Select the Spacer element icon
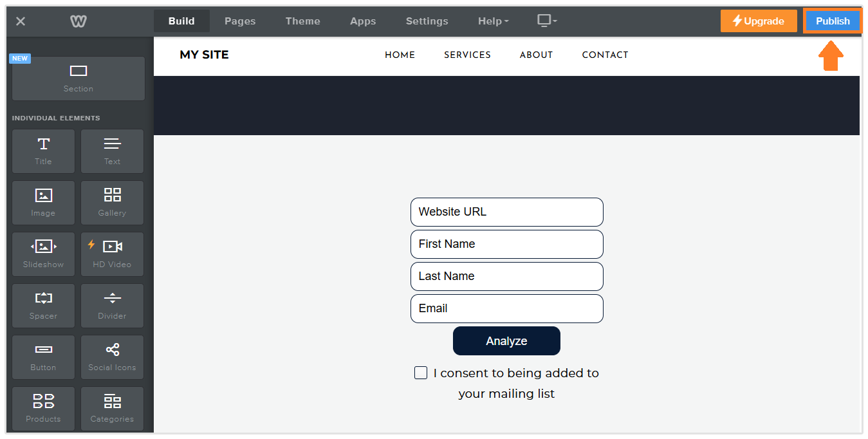868x439 pixels. pos(43,305)
